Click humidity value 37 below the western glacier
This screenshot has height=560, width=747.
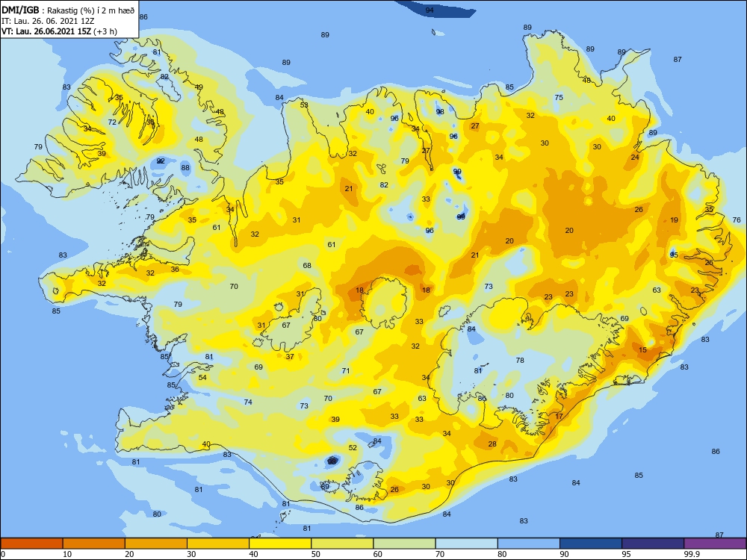click(x=290, y=356)
